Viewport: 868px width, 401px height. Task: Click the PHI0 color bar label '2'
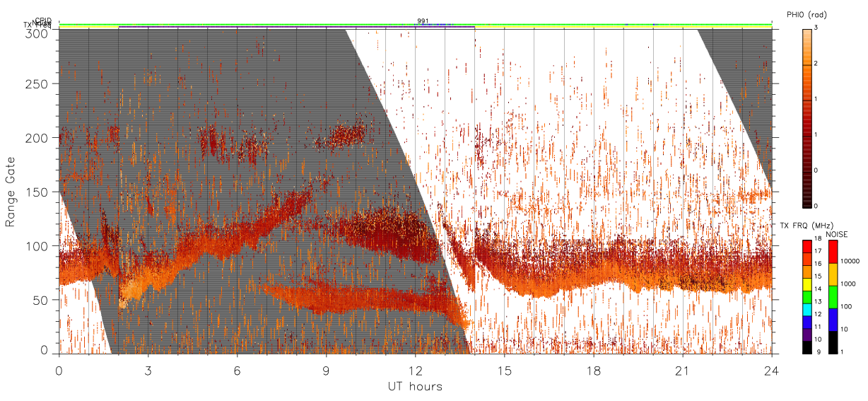[x=816, y=64]
